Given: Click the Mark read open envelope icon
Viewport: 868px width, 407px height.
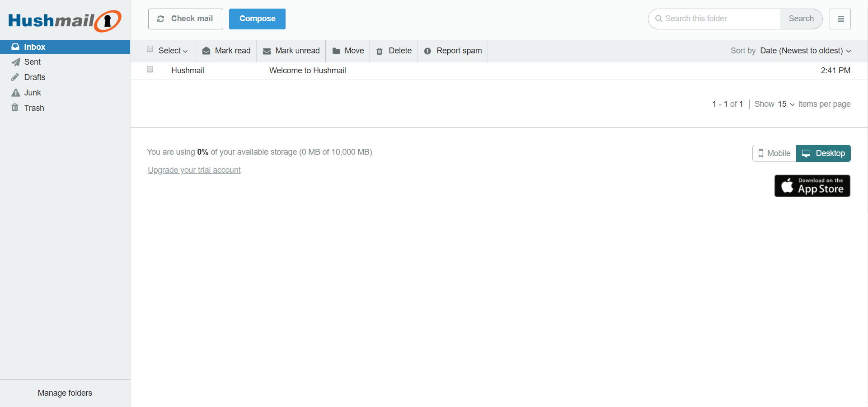Looking at the screenshot, I should (x=206, y=51).
